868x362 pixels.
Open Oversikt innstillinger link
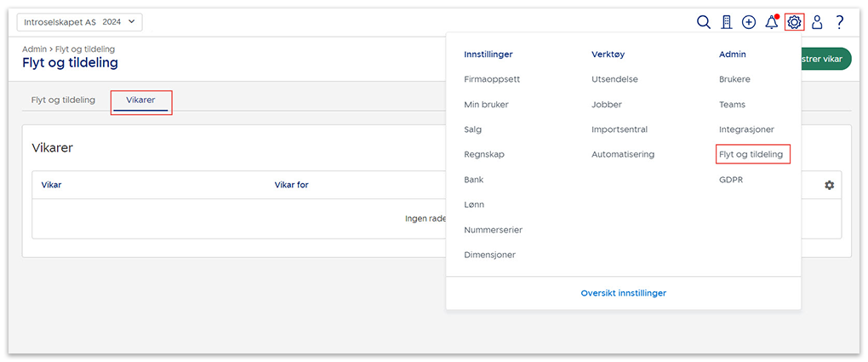pyautogui.click(x=623, y=293)
